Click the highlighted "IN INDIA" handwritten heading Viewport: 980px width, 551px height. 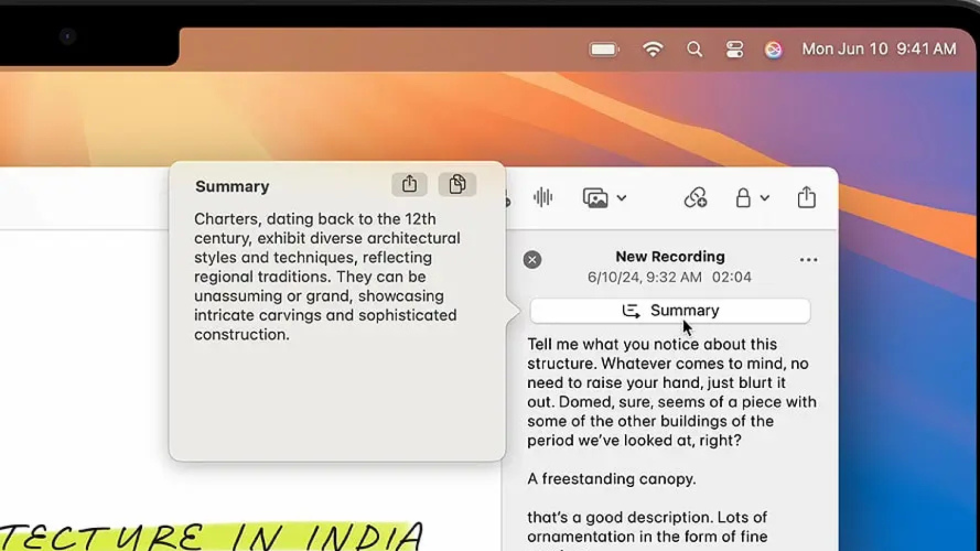click(327, 537)
